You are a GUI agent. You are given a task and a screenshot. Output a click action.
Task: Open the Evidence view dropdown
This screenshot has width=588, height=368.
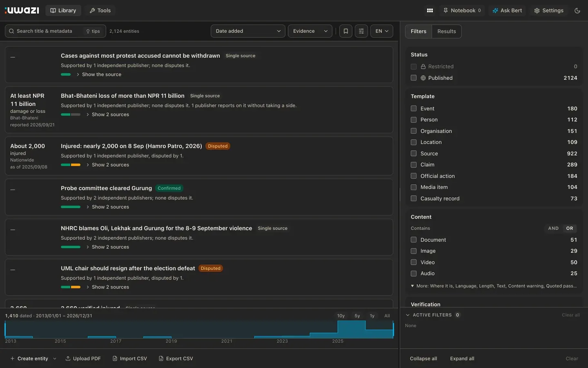click(x=310, y=31)
